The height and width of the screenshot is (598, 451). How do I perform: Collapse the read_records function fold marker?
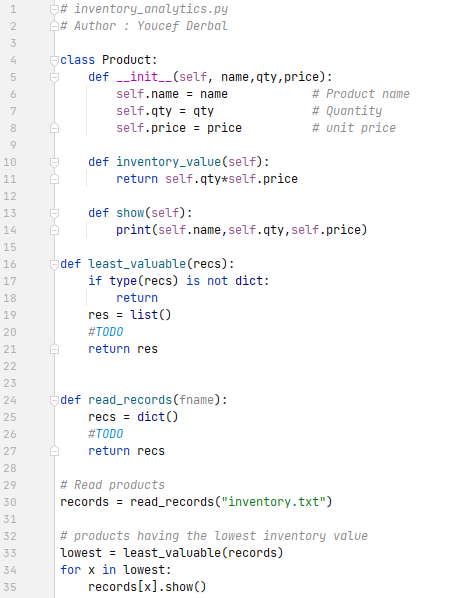(x=55, y=400)
